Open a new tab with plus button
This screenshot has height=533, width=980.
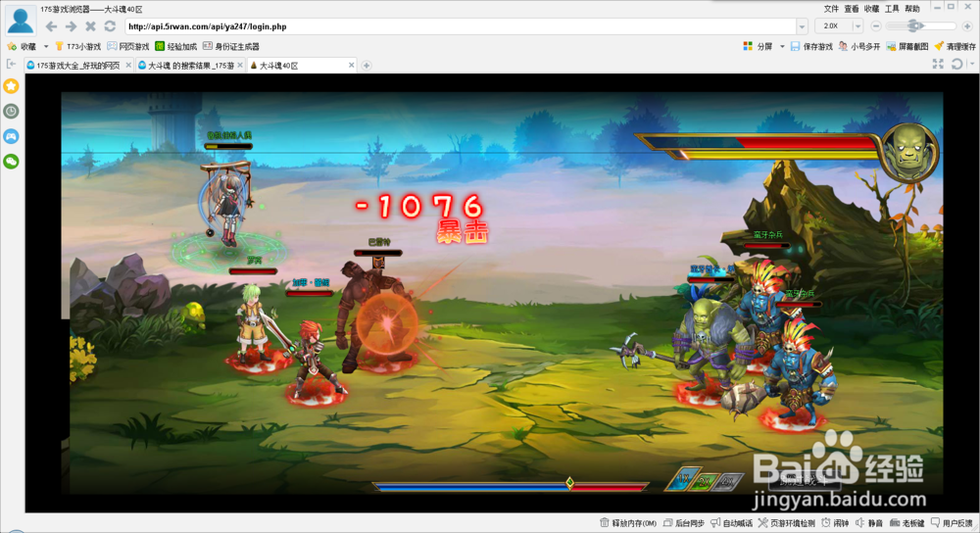pyautogui.click(x=367, y=66)
